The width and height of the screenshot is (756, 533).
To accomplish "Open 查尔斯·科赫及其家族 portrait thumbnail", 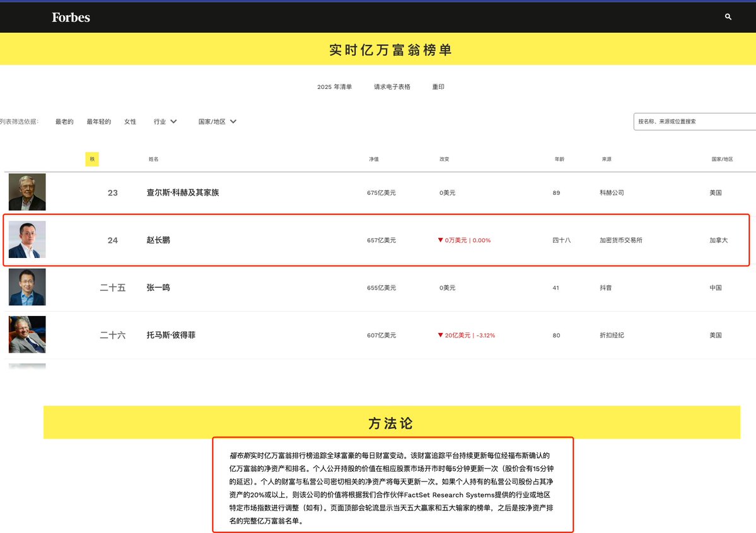I will 27,192.
